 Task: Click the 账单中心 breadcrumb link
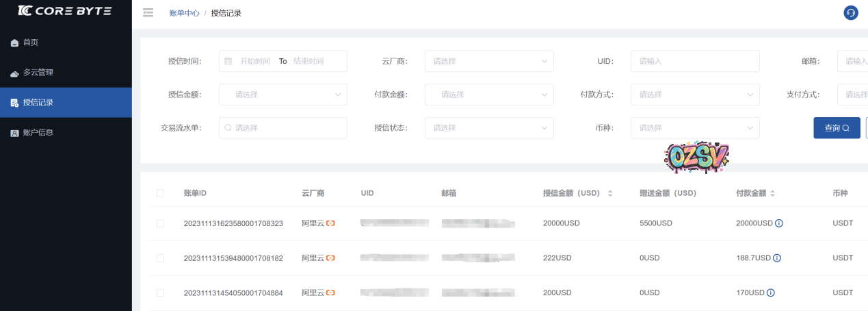(x=184, y=13)
